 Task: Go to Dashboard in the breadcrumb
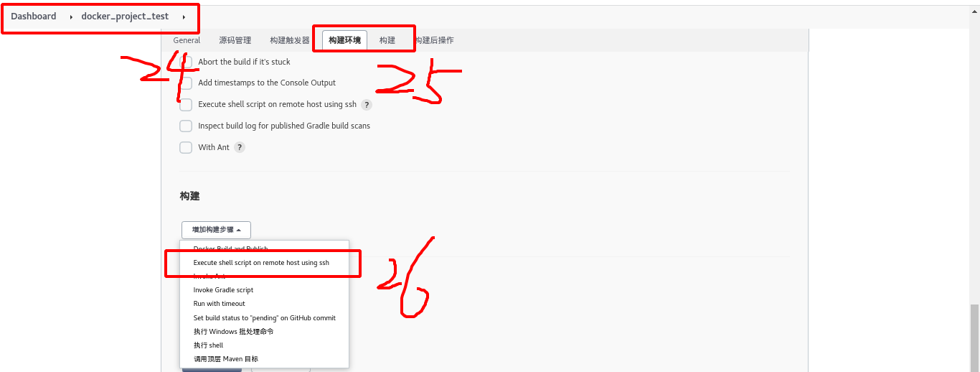tap(34, 17)
